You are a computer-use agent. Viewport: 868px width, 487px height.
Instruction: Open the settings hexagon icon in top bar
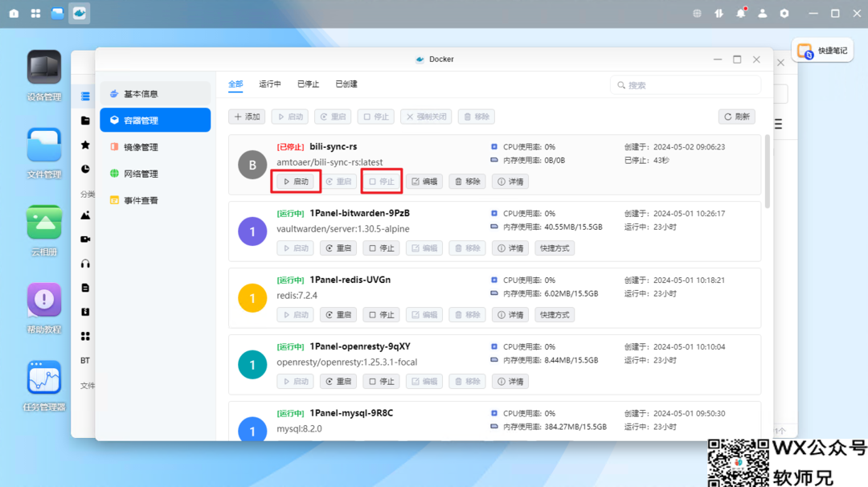(784, 14)
